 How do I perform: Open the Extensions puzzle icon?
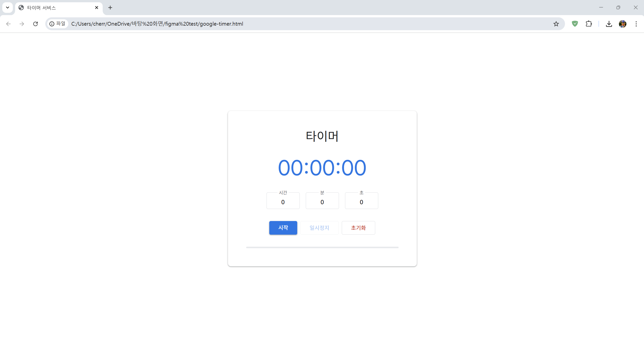pyautogui.click(x=589, y=24)
